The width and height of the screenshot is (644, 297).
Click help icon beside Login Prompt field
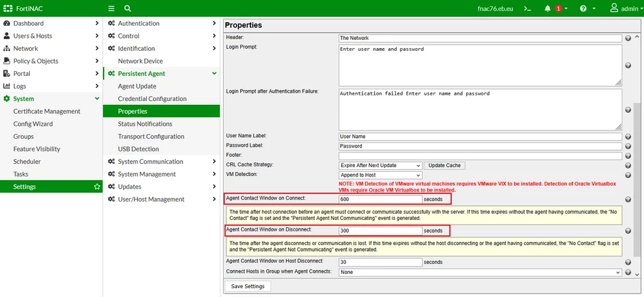point(628,66)
